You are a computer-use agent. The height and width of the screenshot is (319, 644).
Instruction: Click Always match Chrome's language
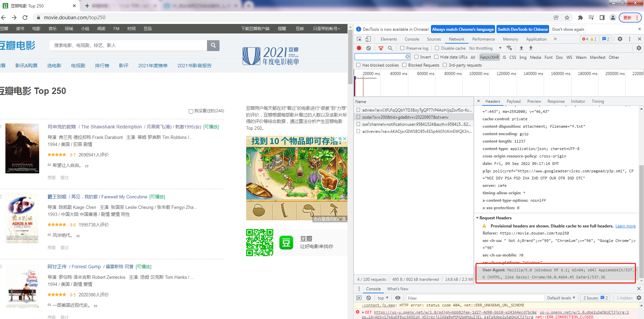tap(463, 29)
